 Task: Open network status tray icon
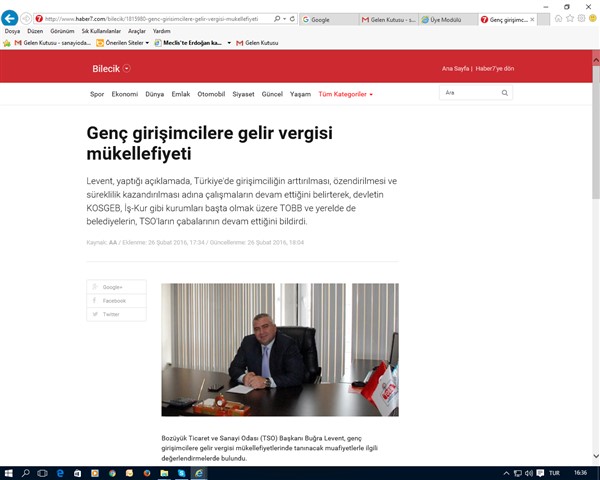click(517, 473)
